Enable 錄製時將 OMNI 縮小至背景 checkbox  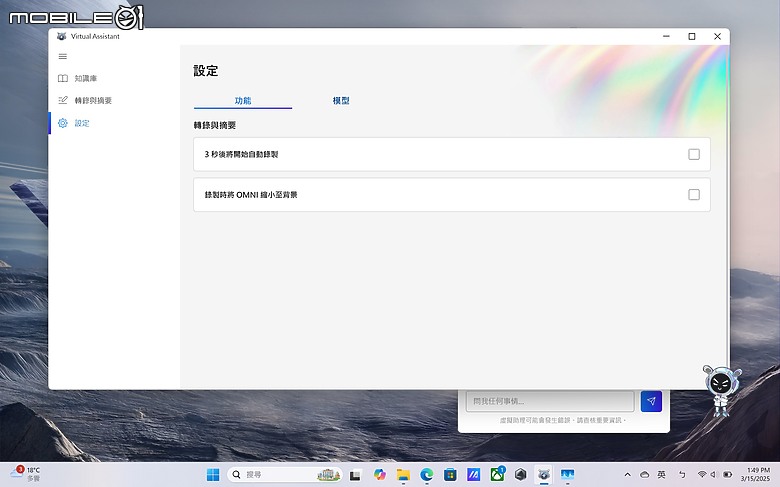(693, 195)
